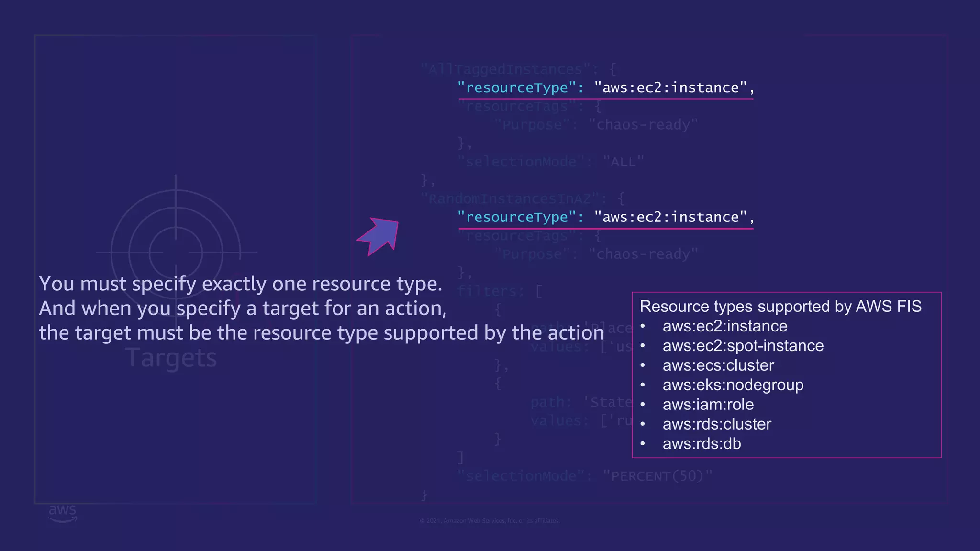Select the list entry aws:eks:nodegroup
The width and height of the screenshot is (980, 551).
pyautogui.click(x=733, y=385)
